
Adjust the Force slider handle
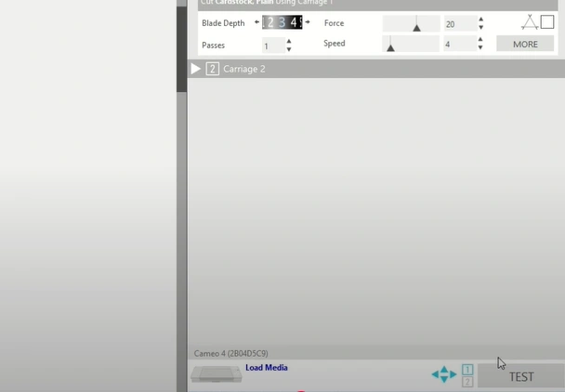click(416, 28)
